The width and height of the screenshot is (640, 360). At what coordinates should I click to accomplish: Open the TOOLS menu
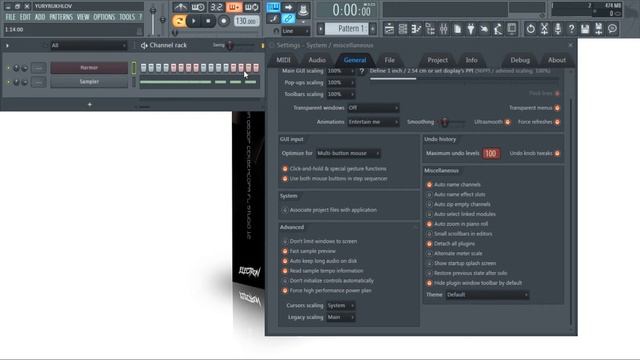[x=127, y=17]
